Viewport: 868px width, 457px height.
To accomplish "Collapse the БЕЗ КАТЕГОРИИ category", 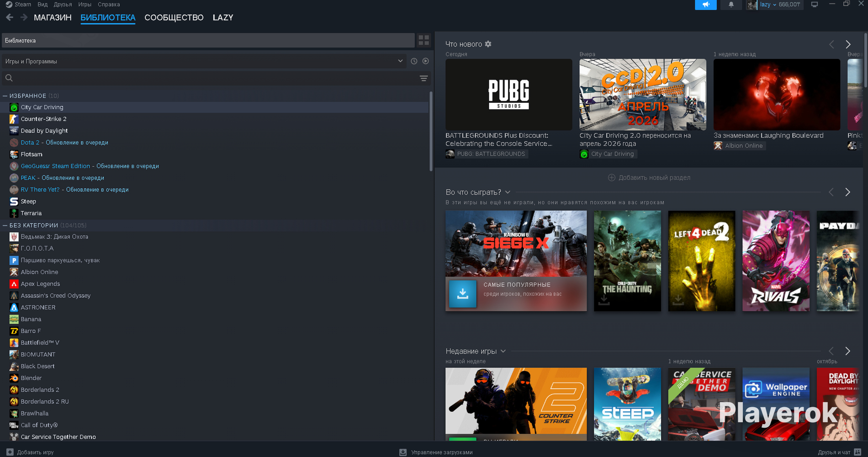I will (x=5, y=225).
